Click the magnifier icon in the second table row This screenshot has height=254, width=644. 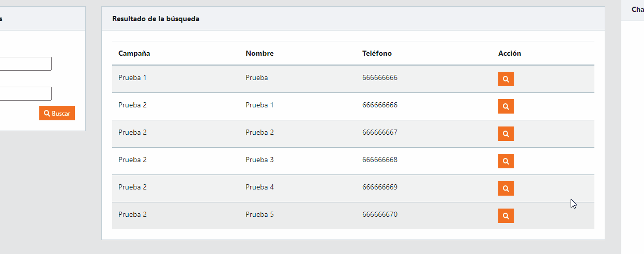click(x=505, y=106)
